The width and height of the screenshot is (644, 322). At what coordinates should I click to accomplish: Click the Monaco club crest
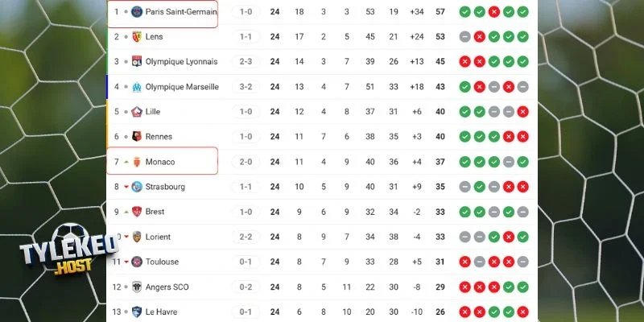pyautogui.click(x=136, y=162)
